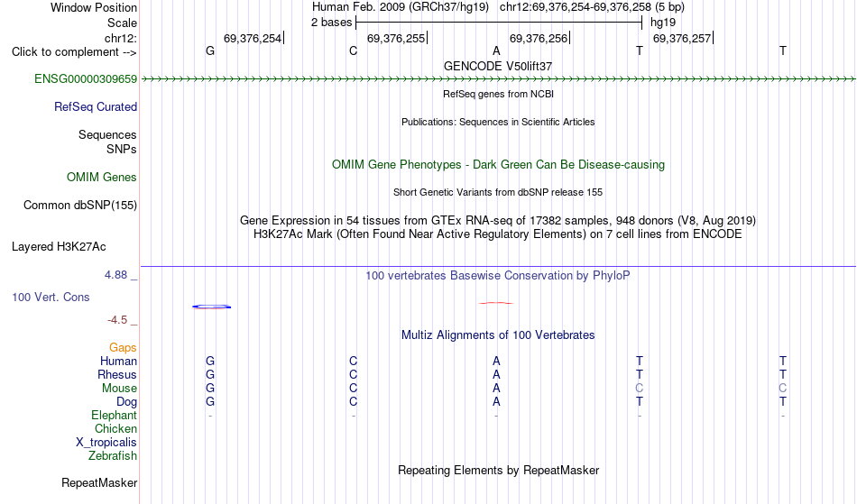Click the X_tropicalis species label
This screenshot has width=857, height=504.
106,443
